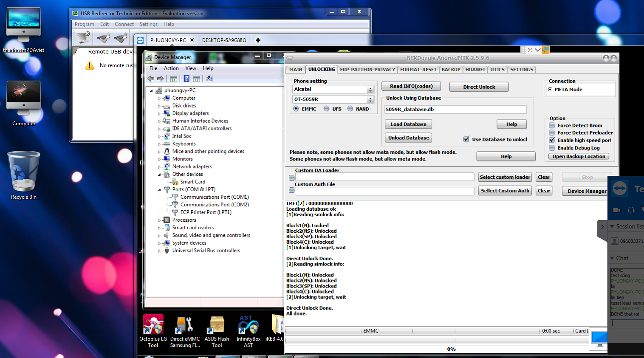Launch ASUS Flash Tool shortcut
The width and height of the screenshot is (644, 358).
coord(217,331)
